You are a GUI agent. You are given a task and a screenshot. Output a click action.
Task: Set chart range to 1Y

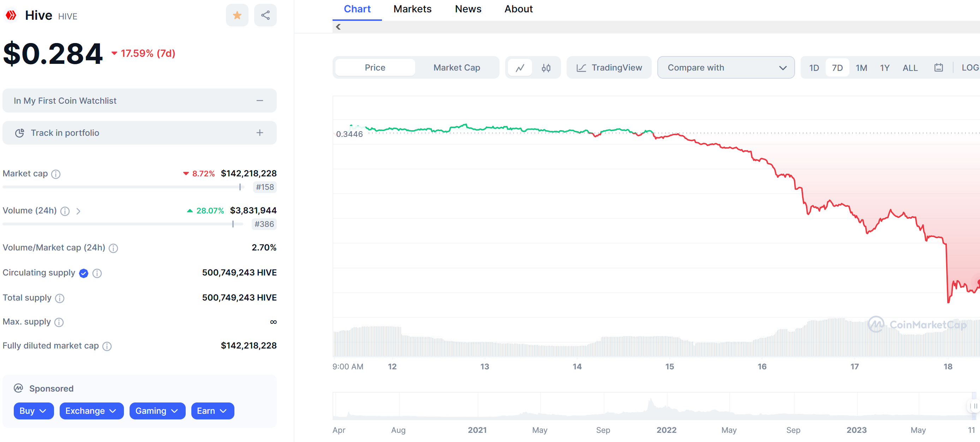[885, 68]
